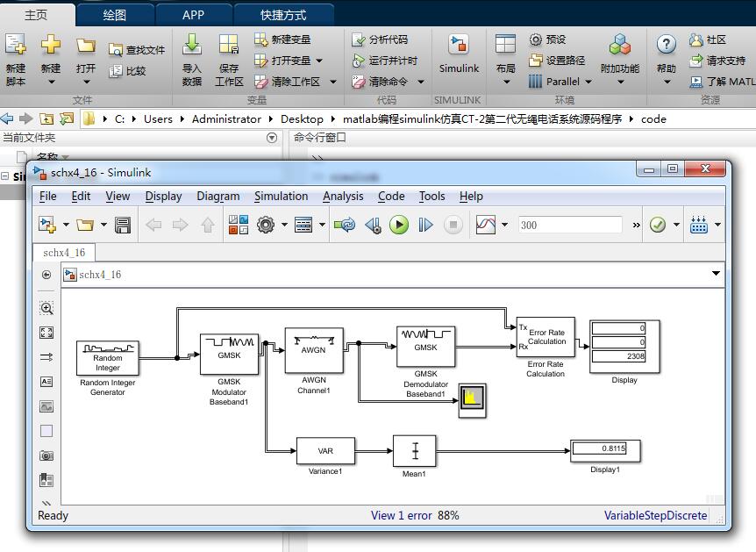Viewport: 756px width, 552px height.
Task: Toggle the Hide/Show Explorer Bar icon
Action: pos(46,275)
